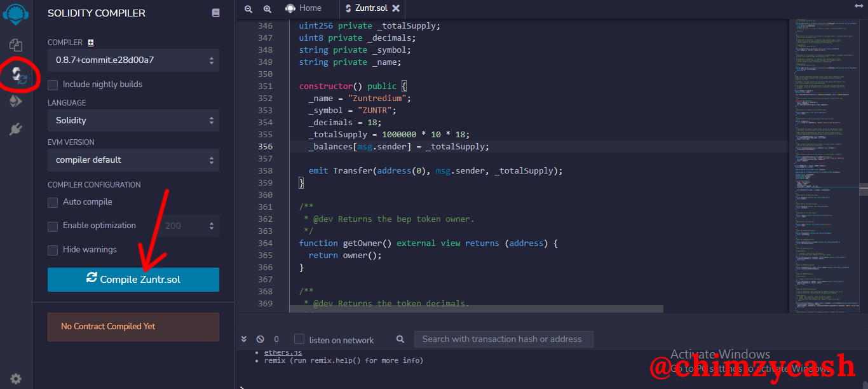Image resolution: width=868 pixels, height=389 pixels.
Task: Click the _name = "Zuntredium" code line
Action: coord(360,99)
